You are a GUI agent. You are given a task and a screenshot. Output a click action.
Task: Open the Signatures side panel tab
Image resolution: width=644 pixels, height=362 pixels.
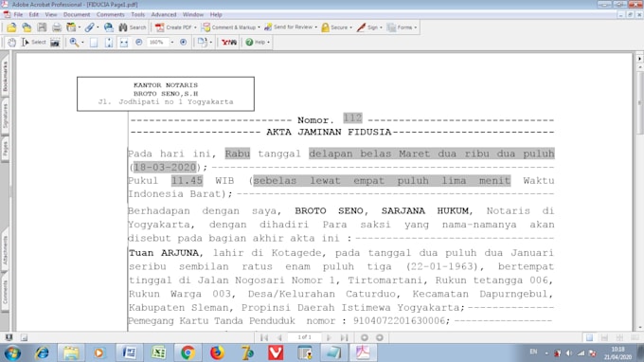[x=5, y=117]
